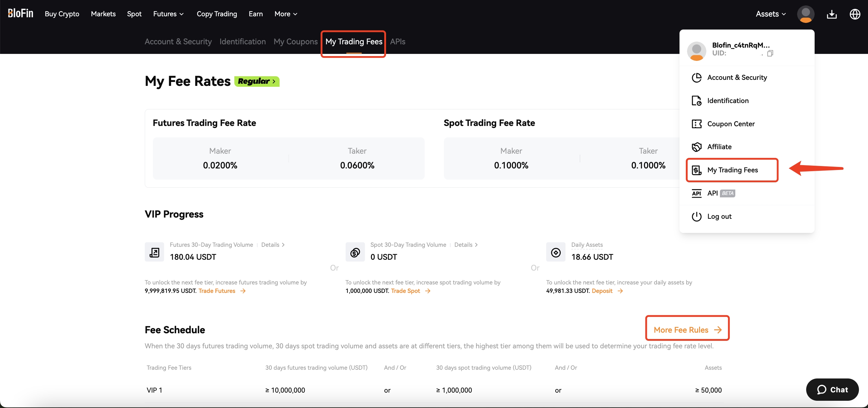Click the Daily Assets diamond icon

pos(555,252)
